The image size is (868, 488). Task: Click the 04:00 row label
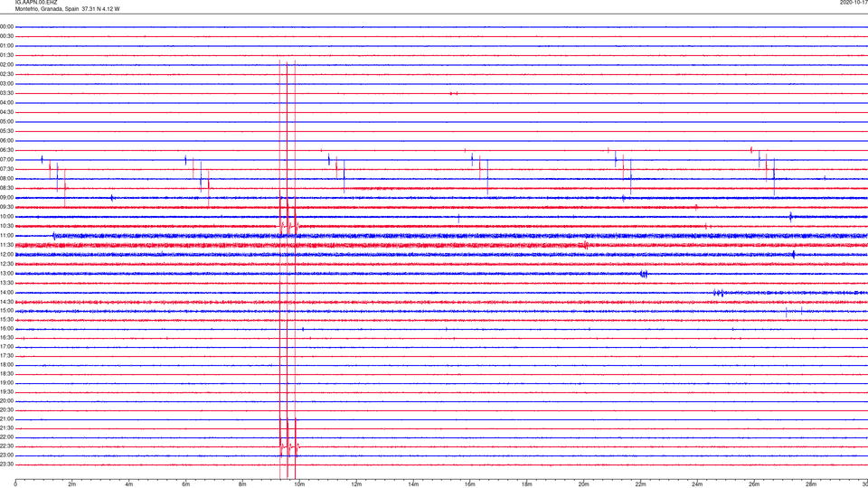click(6, 102)
